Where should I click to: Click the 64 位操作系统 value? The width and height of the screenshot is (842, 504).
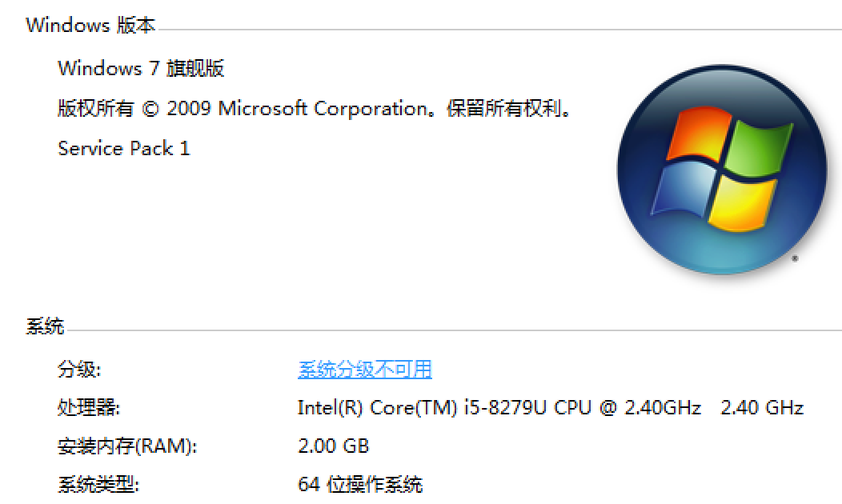(360, 485)
